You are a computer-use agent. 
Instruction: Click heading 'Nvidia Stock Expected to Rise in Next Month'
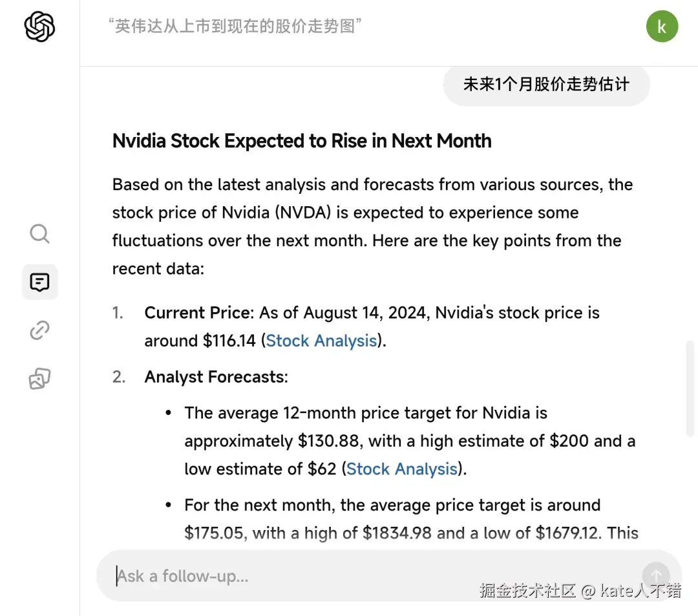tap(302, 140)
